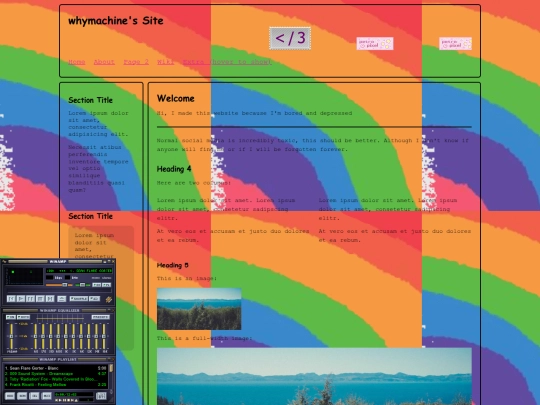The width and height of the screenshot is (540, 405).
Task: Select the playlist track ending in Dreamscape
Action: pyautogui.click(x=56, y=374)
